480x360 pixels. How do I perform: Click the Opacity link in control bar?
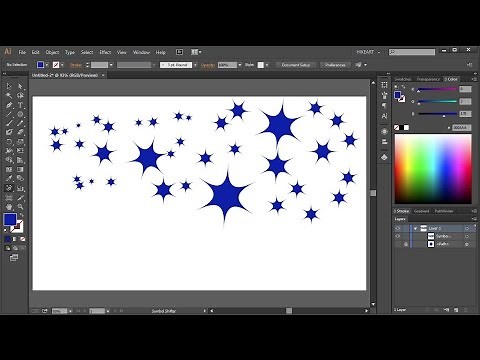208,65
